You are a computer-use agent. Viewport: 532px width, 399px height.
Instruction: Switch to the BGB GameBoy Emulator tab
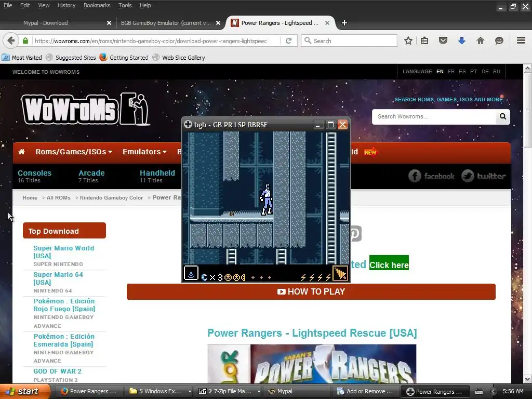(x=170, y=23)
